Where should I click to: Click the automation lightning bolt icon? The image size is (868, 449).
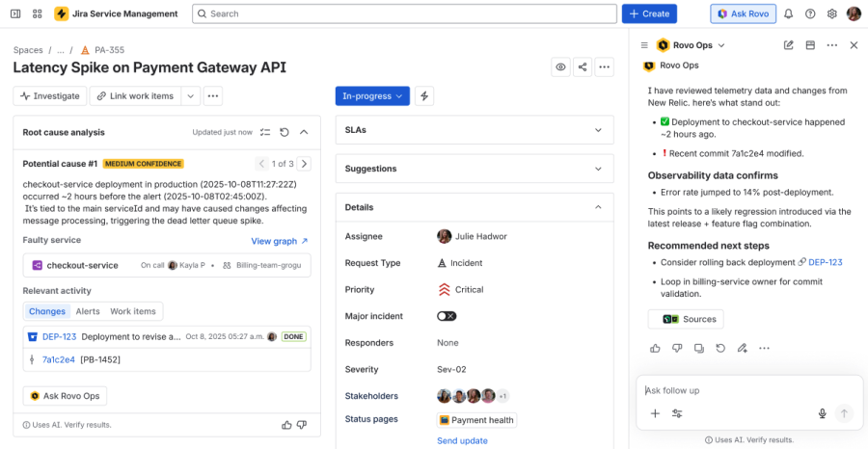[424, 96]
